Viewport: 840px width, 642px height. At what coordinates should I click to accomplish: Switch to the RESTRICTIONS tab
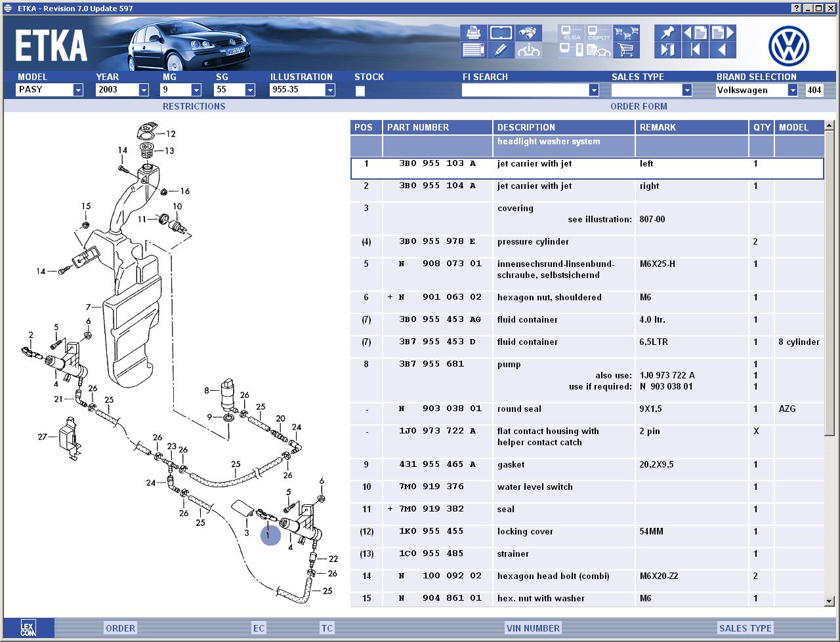[x=194, y=106]
